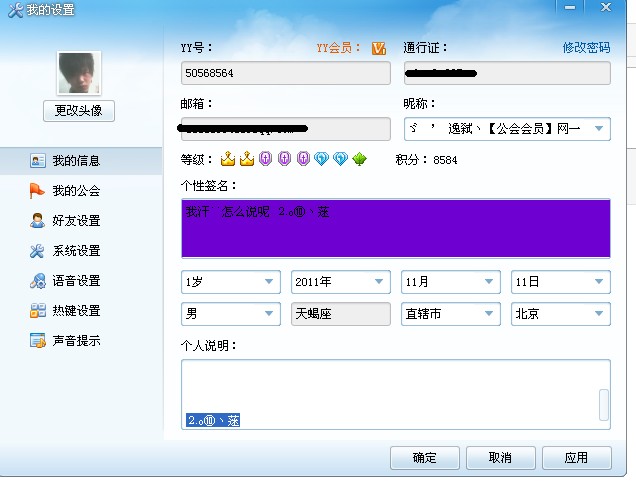Click the Voice Settings (语音设置) icon

[x=38, y=281]
